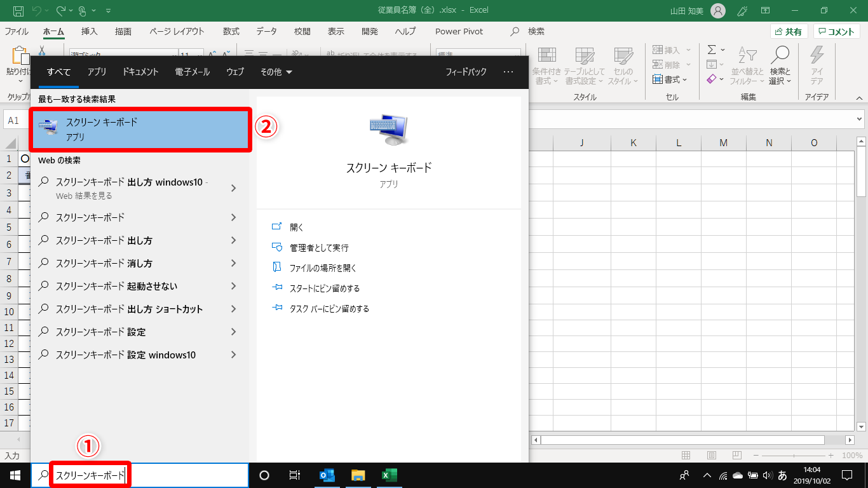Click the pen icon beside the account avatar

[742, 11]
